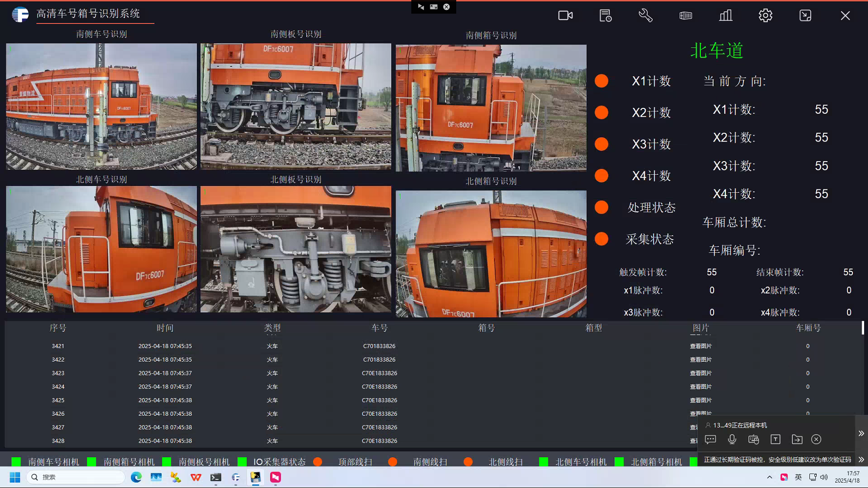The height and width of the screenshot is (488, 868).
Task: Click the pink remote-control app taskbar icon
Action: click(275, 477)
